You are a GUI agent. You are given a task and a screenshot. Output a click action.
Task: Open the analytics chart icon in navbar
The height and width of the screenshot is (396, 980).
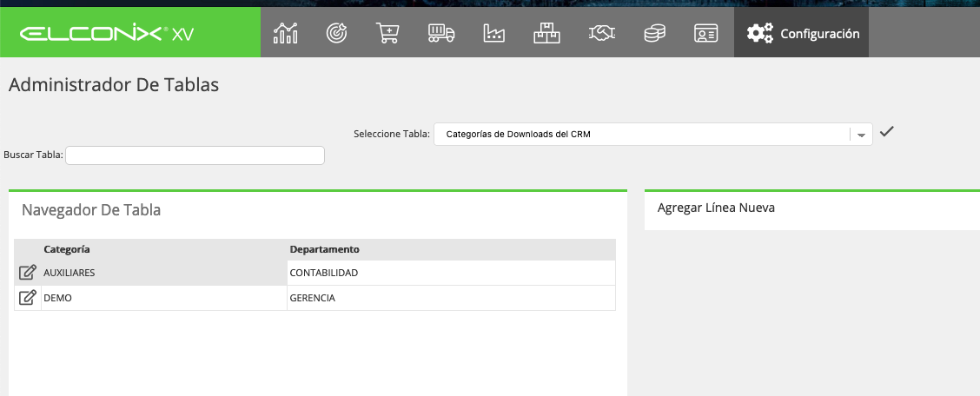(286, 32)
